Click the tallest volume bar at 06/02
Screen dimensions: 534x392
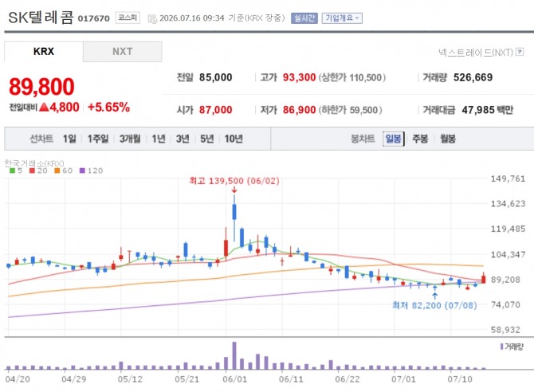[x=234, y=356]
